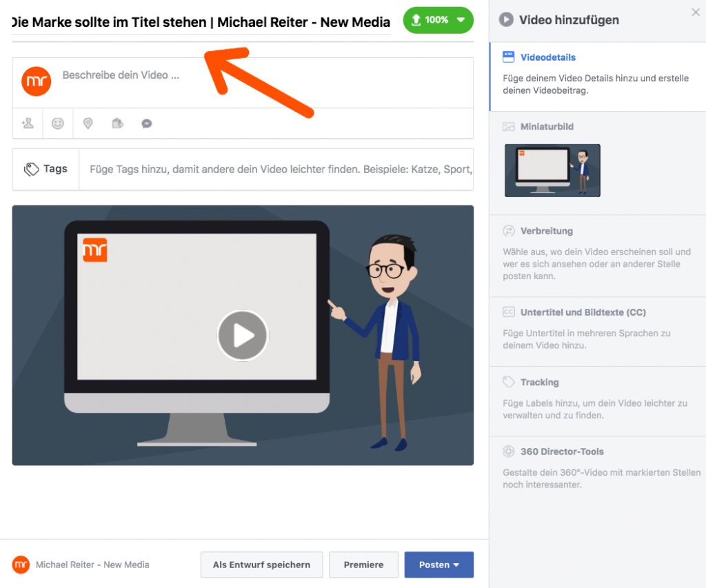Image resolution: width=706 pixels, height=588 pixels.
Task: Open the emoji feeling picker icon
Action: pyautogui.click(x=58, y=123)
